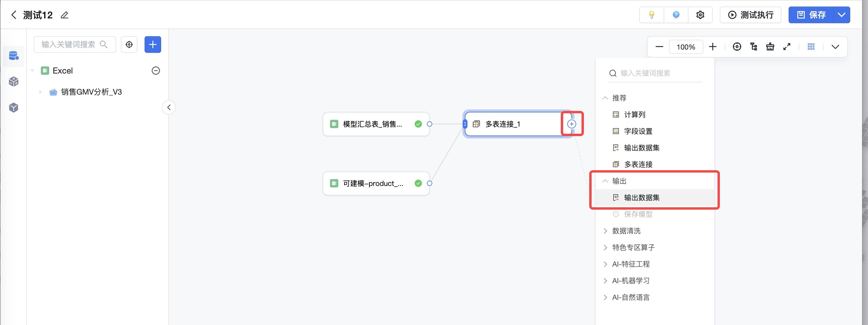The image size is (868, 325).
Task: Click the pencil icon to rename 测试12
Action: tap(64, 15)
